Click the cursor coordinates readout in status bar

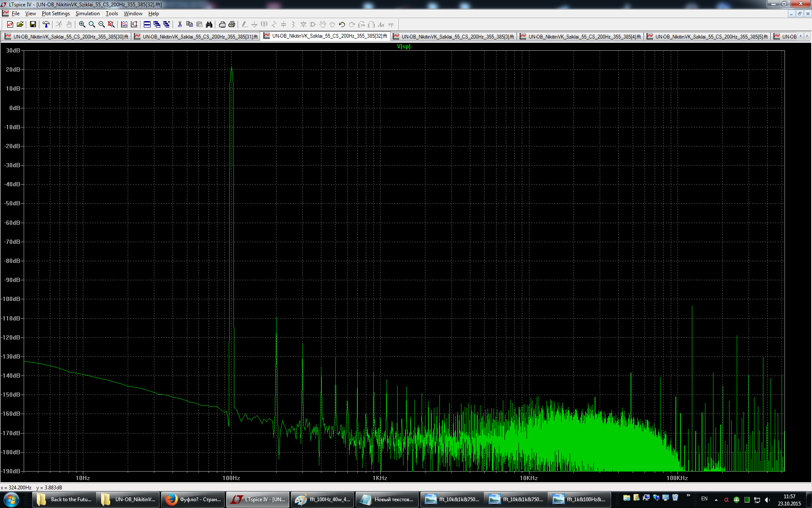click(x=32, y=488)
